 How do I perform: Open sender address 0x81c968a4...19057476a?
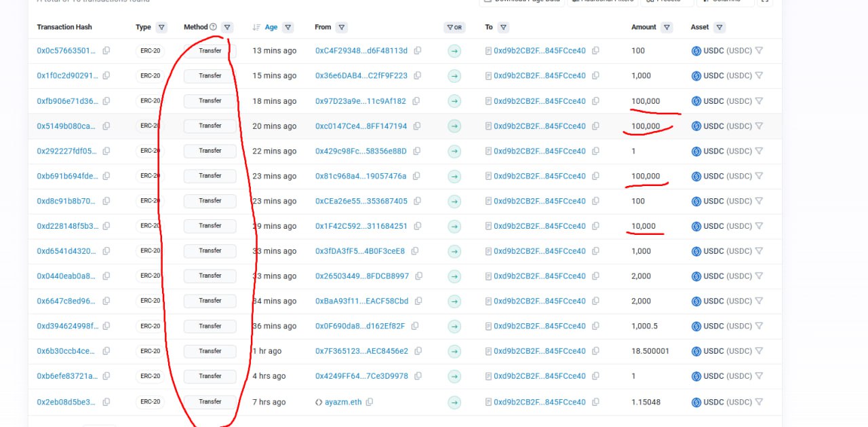coord(361,177)
